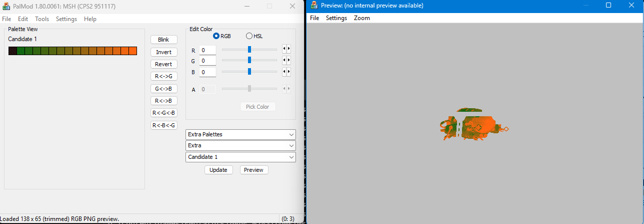The height and width of the screenshot is (224, 644).
Task: Click the R<-B<-G rotate button
Action: point(164,125)
